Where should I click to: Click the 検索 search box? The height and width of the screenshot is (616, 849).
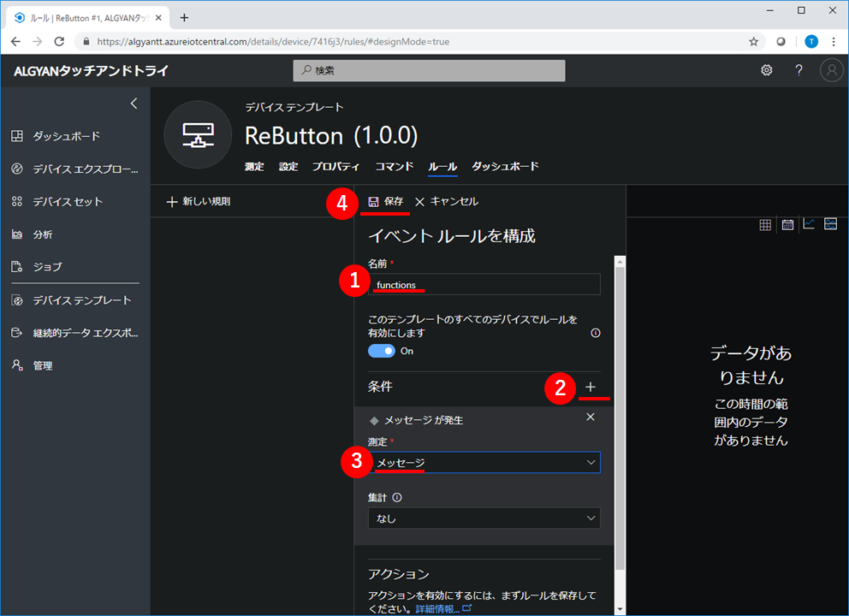click(x=429, y=70)
